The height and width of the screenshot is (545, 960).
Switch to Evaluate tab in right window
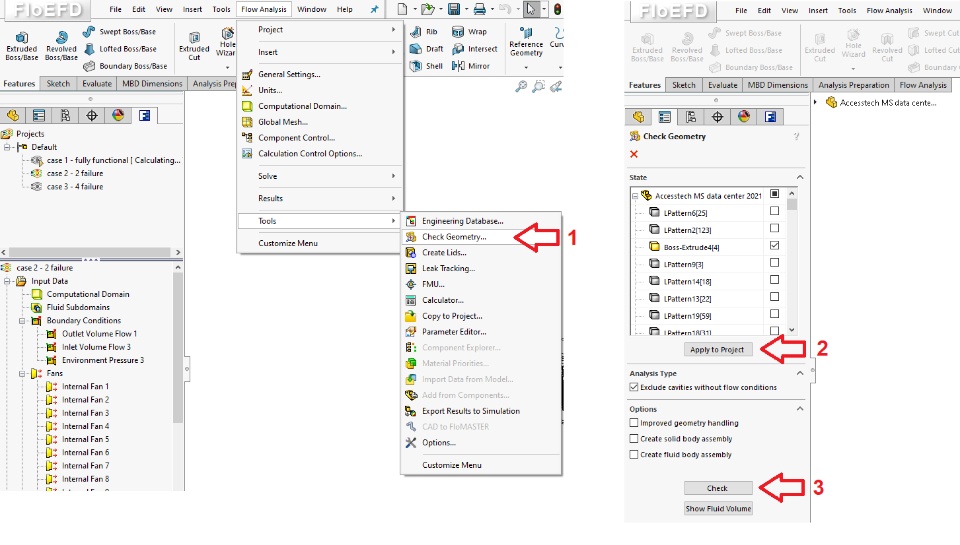pos(722,85)
